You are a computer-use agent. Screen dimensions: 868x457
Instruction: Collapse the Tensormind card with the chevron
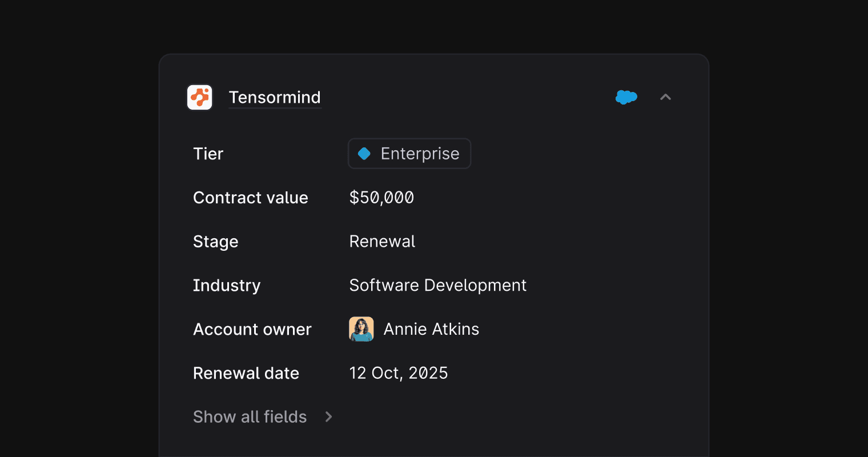[x=665, y=97]
